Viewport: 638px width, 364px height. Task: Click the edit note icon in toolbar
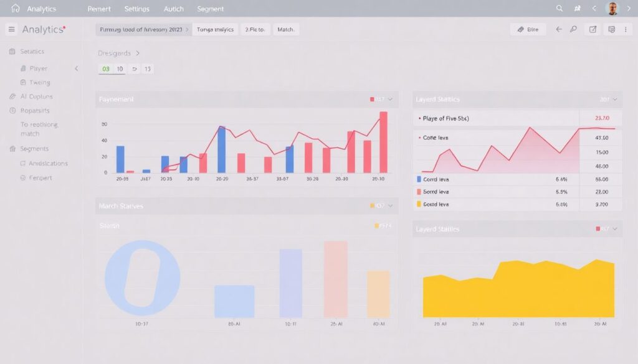[593, 29]
